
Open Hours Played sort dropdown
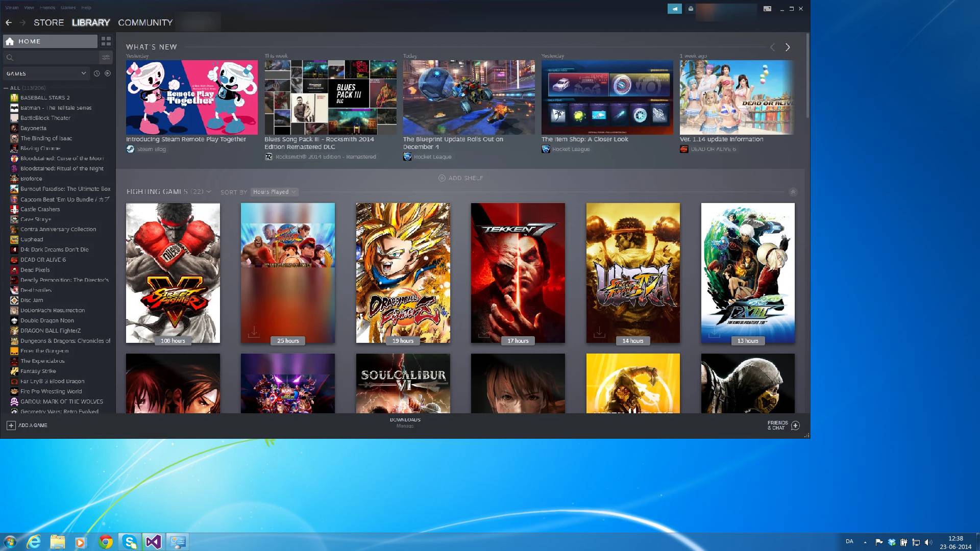[x=273, y=192]
